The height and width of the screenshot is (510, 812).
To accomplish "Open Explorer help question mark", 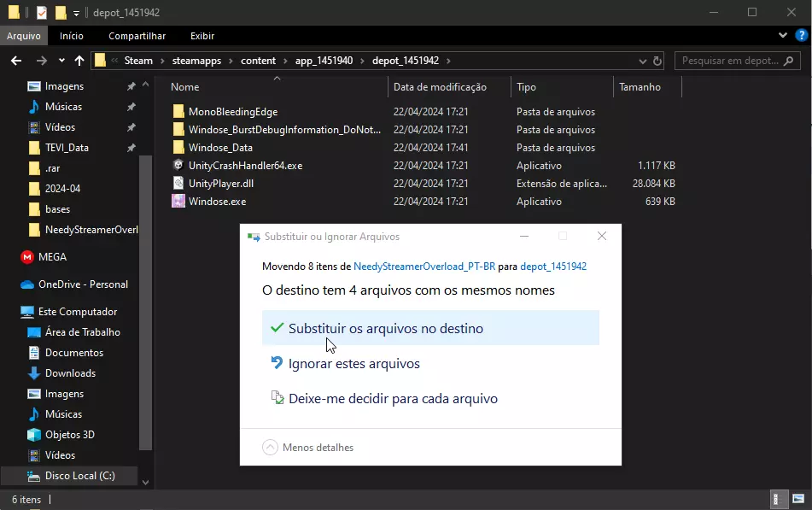I will 801,36.
